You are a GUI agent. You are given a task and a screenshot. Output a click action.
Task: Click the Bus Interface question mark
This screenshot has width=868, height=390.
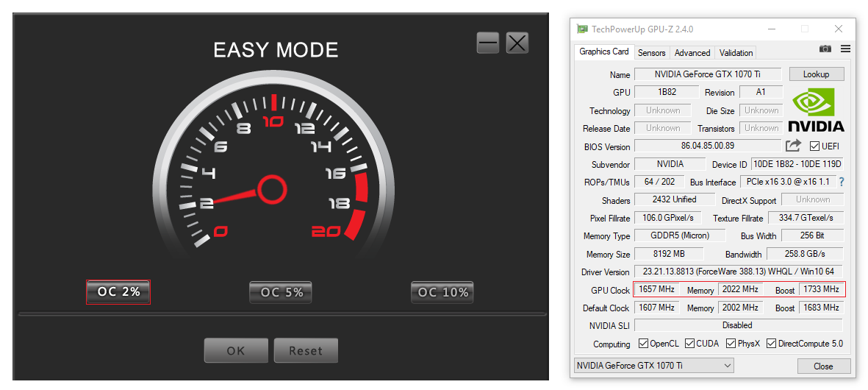[842, 182]
